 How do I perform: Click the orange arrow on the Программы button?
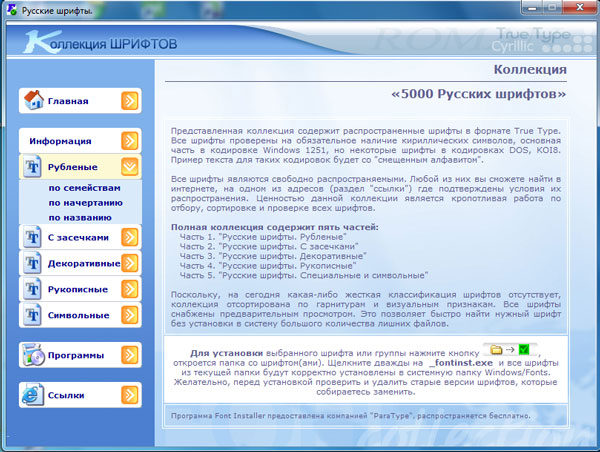click(130, 355)
